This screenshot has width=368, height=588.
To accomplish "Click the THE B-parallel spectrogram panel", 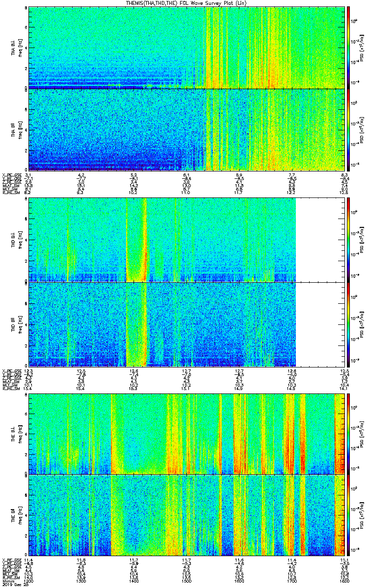I will tap(187, 515).
